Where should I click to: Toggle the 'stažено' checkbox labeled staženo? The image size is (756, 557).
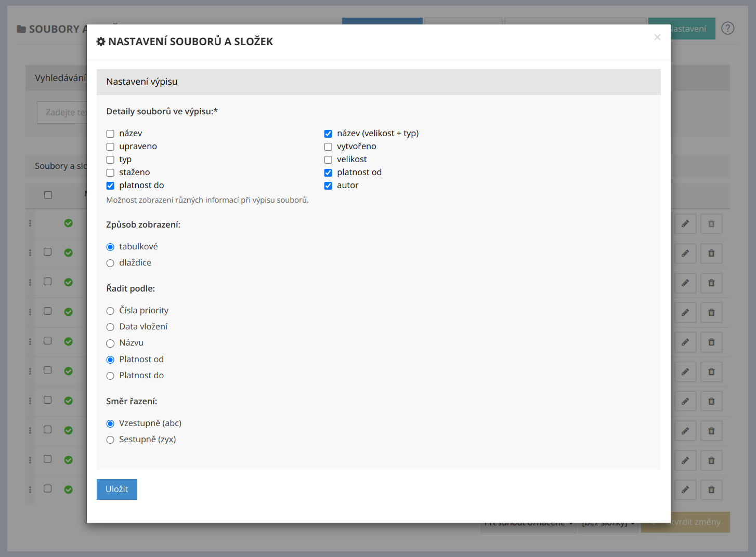tap(110, 173)
